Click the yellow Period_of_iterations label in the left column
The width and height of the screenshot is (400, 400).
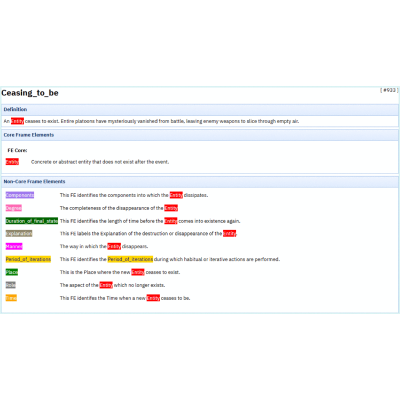point(28,259)
